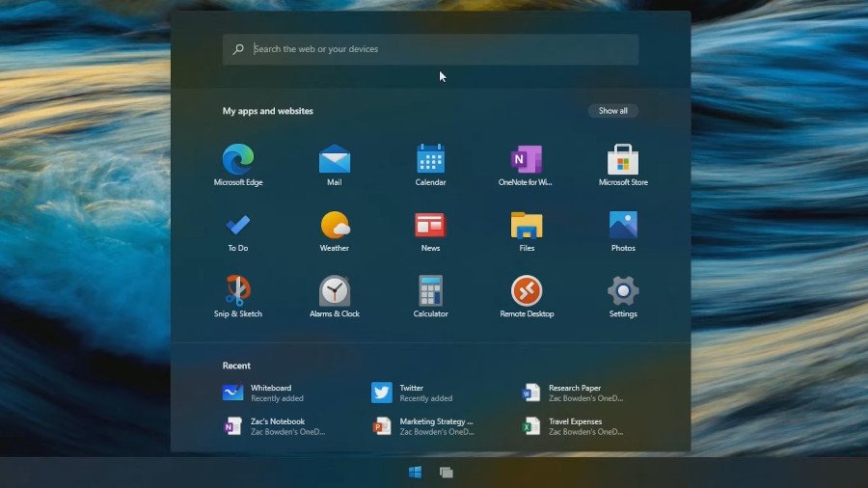The height and width of the screenshot is (488, 868).
Task: Launch the Mail app
Action: click(x=335, y=160)
